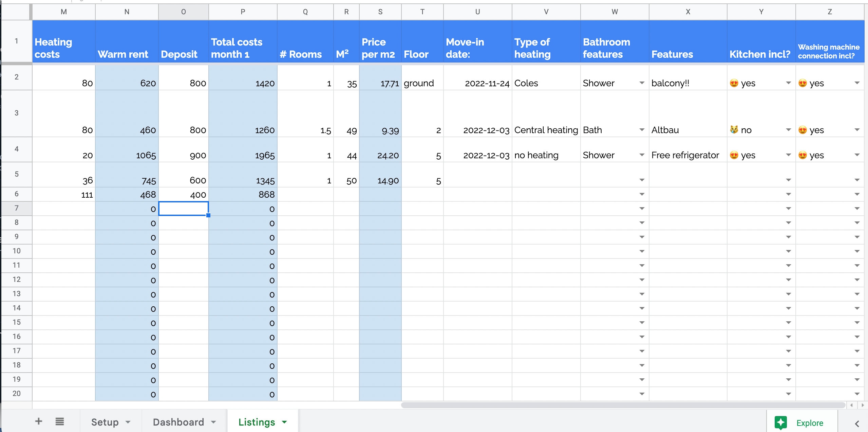Viewport: 868px width, 432px height.
Task: Click the Washing machine connection header
Action: (x=830, y=41)
